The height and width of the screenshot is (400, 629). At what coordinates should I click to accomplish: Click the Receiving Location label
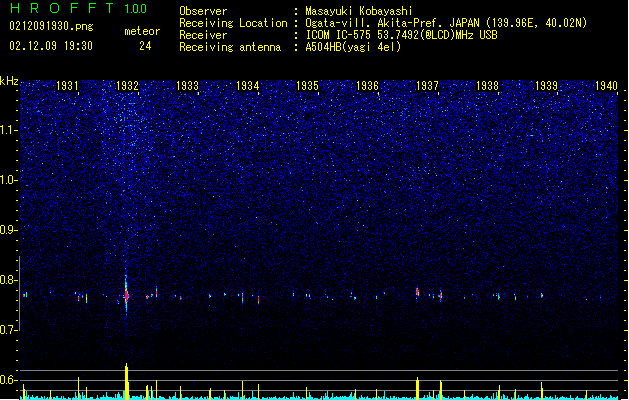pyautogui.click(x=233, y=23)
